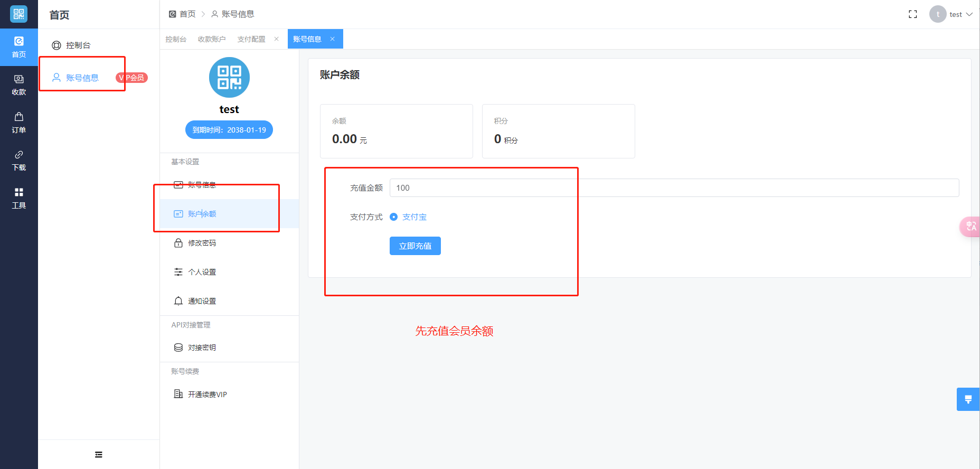
Task: Open 对接密钥 under API对接管理
Action: pos(202,348)
